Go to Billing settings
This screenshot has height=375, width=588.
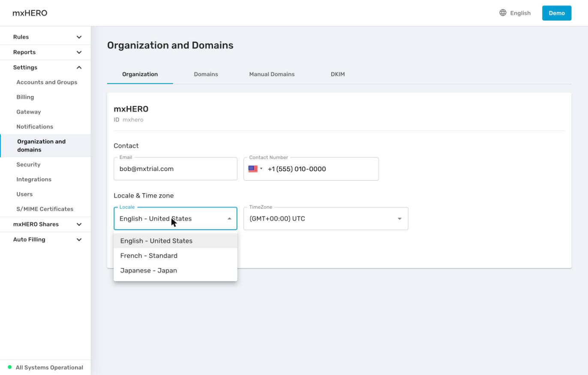(25, 97)
